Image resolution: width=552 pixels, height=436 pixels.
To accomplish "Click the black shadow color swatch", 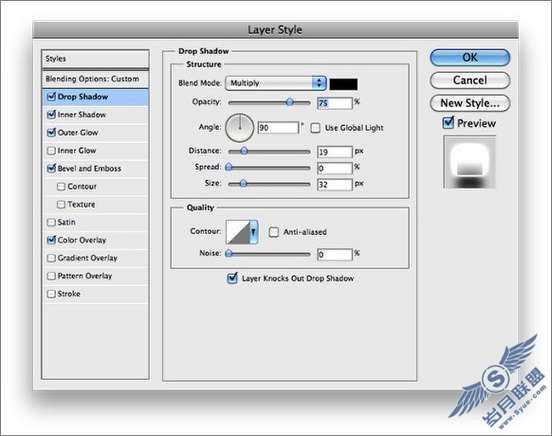I will point(344,84).
